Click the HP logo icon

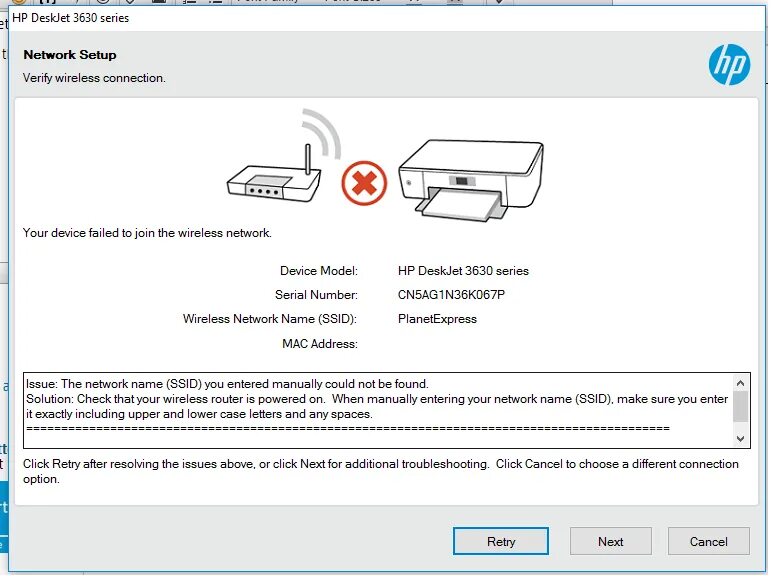729,65
